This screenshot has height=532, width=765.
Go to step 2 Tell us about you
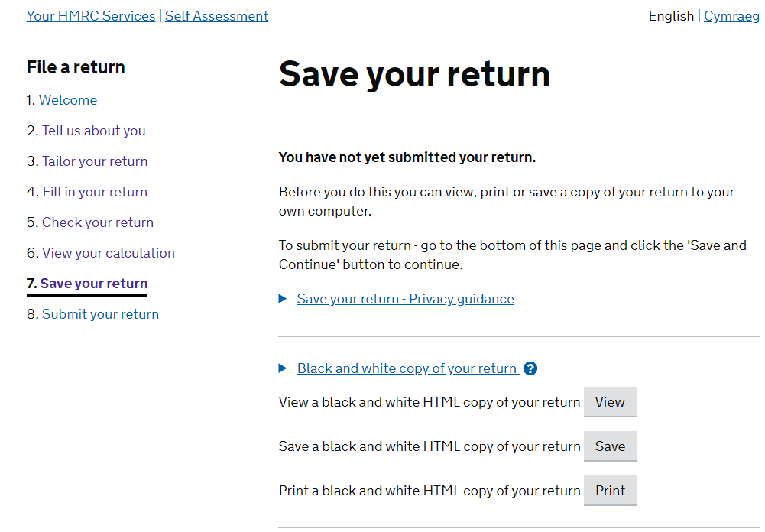point(94,131)
